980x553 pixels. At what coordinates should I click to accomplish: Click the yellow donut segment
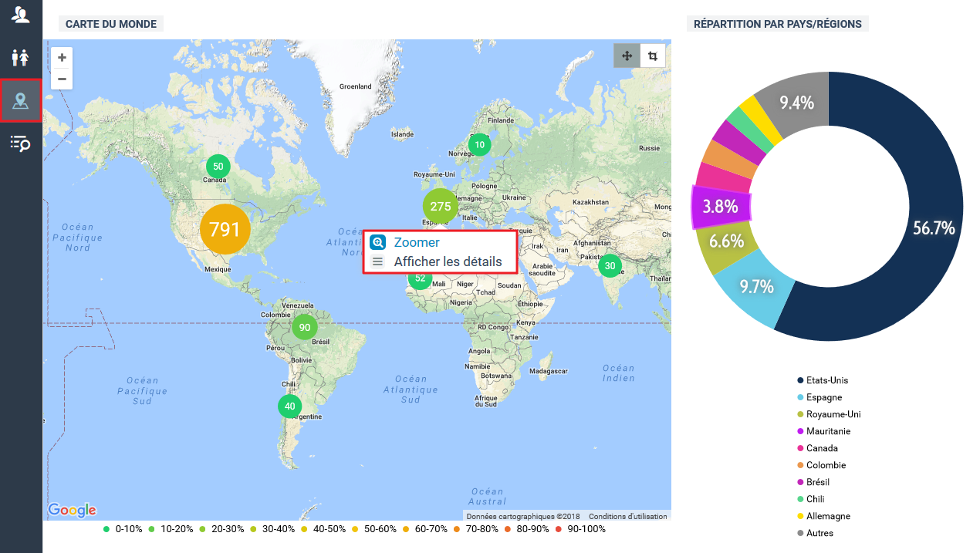[761, 118]
